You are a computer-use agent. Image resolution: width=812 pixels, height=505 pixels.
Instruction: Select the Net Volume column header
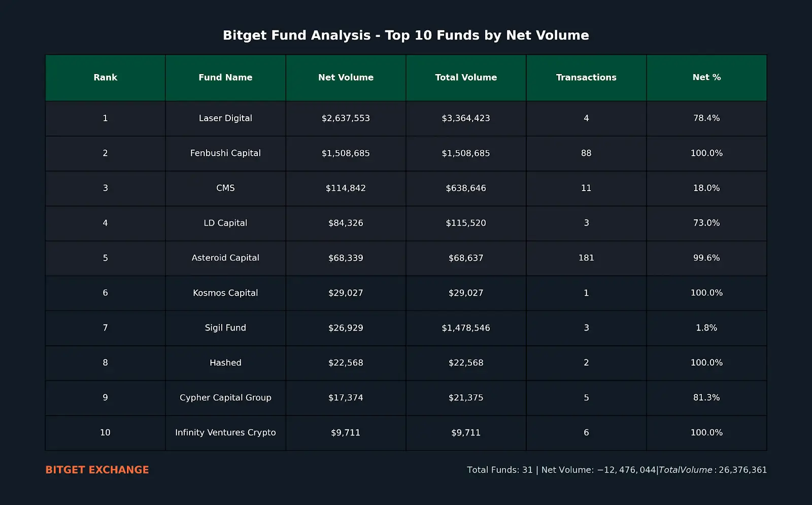pyautogui.click(x=346, y=78)
